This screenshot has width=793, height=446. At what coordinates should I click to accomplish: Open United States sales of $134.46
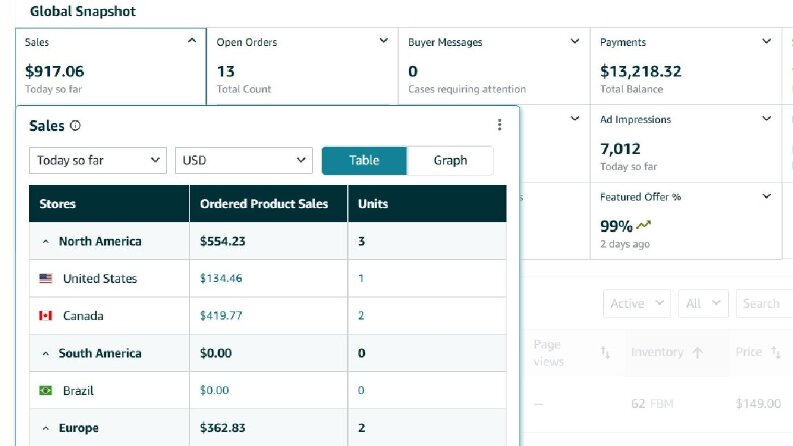coord(221,278)
